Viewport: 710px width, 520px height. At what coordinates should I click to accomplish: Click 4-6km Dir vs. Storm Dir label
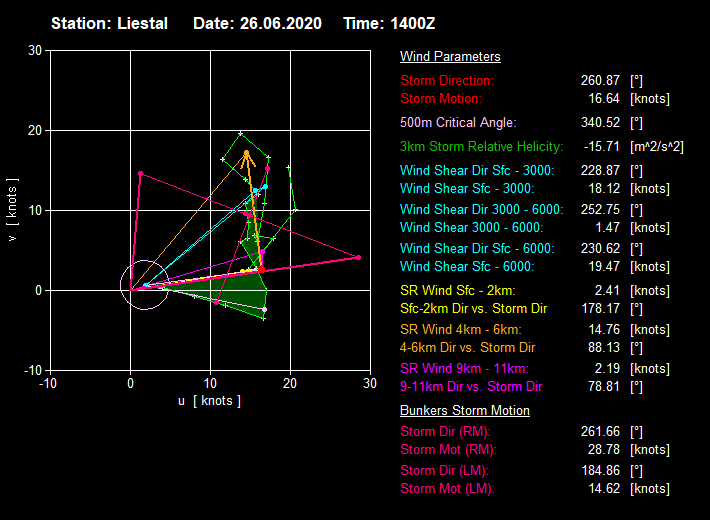coord(468,348)
